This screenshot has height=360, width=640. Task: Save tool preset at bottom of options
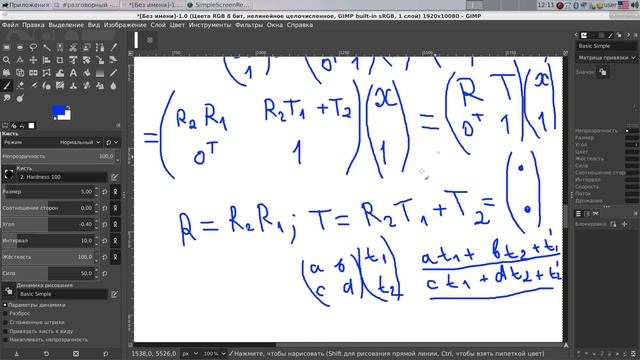(x=17, y=353)
